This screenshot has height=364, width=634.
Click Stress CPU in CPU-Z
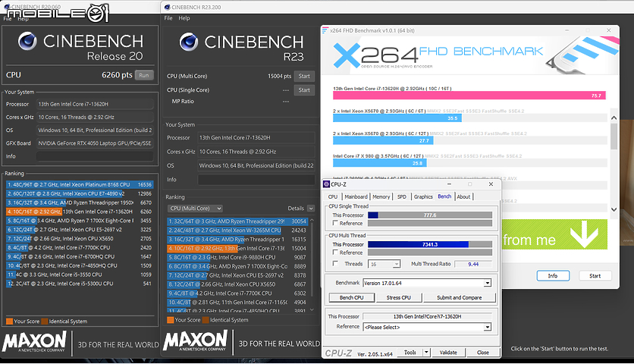click(399, 298)
